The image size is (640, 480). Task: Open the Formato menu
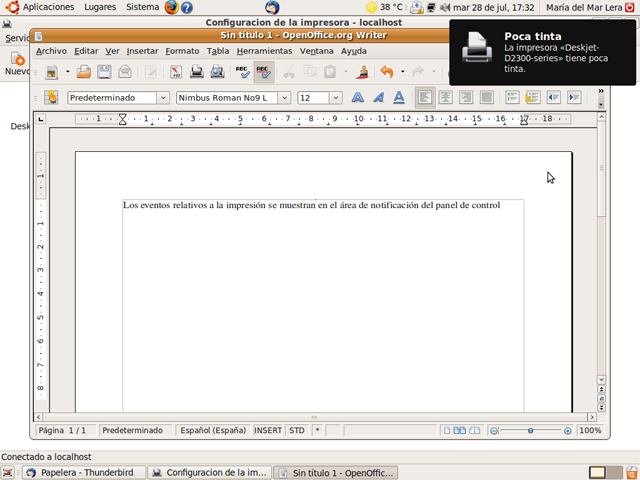pyautogui.click(x=182, y=51)
